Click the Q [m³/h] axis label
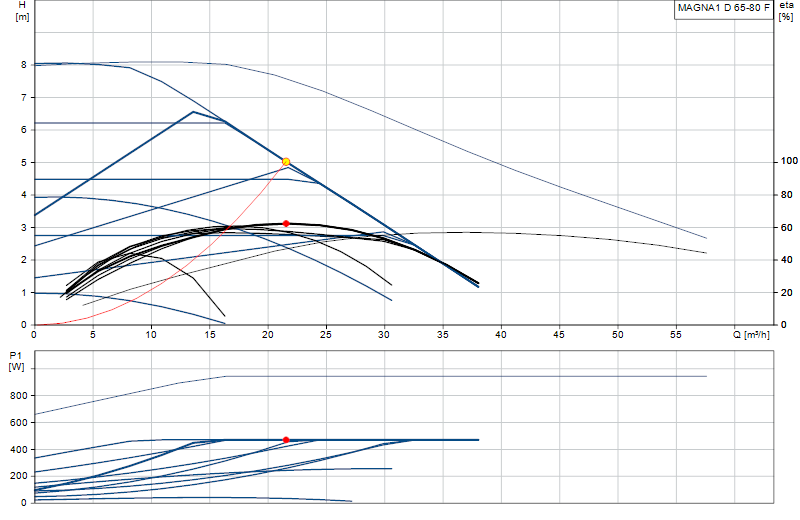Image resolution: width=800 pixels, height=520 pixels. (x=752, y=335)
